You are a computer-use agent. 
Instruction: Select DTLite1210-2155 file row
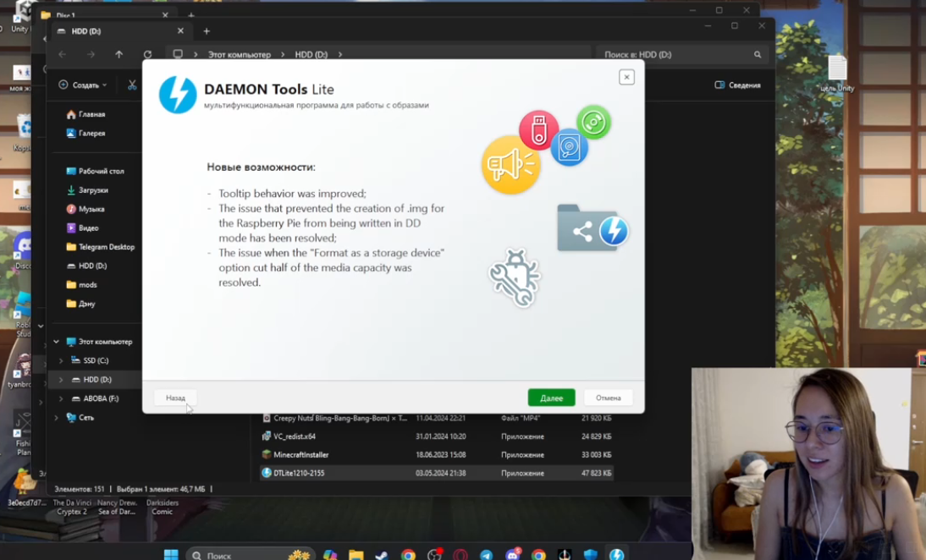pos(437,473)
